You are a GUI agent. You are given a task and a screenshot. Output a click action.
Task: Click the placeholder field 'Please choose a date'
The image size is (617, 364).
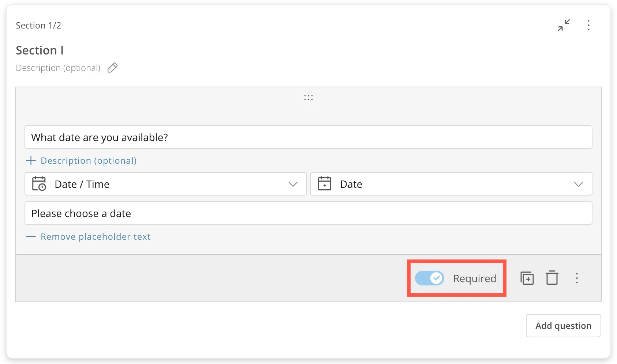pos(308,213)
